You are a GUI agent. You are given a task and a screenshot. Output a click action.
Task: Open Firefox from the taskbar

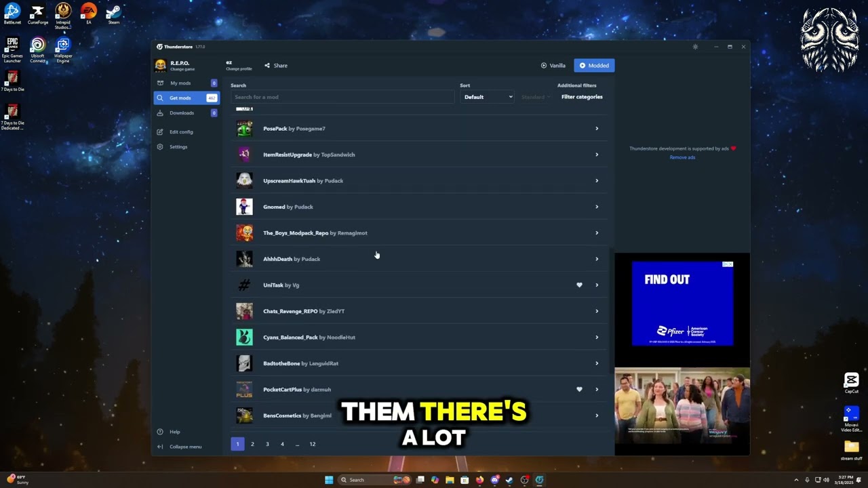[x=479, y=480]
